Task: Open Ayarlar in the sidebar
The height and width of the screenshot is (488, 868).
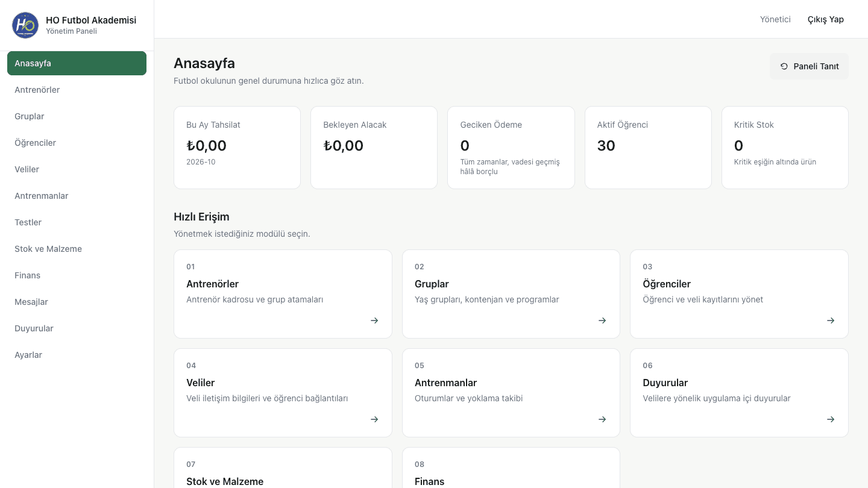Action: (x=77, y=355)
